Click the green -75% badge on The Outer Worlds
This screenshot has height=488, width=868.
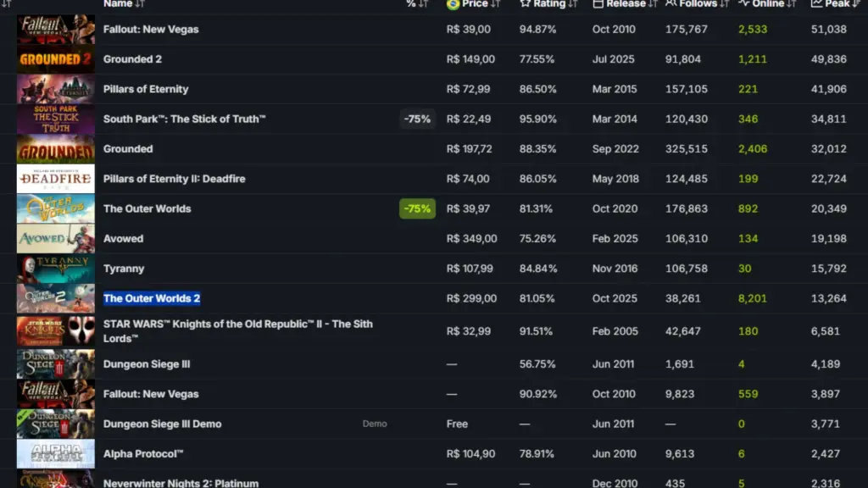pos(417,208)
